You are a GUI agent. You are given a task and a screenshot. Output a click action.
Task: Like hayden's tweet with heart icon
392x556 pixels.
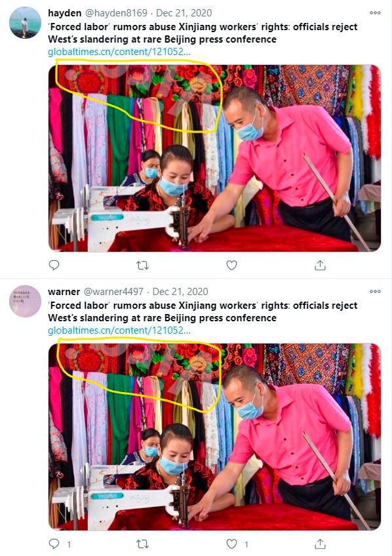coord(231,266)
